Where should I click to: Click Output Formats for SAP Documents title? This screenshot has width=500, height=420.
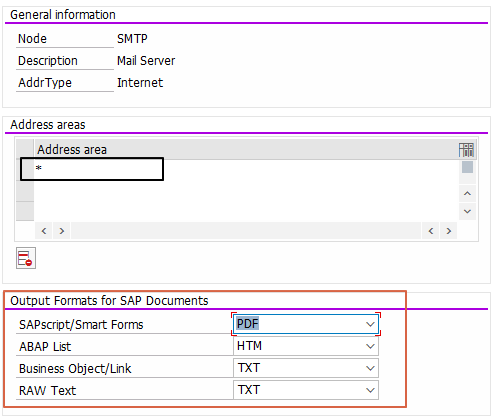[109, 301]
